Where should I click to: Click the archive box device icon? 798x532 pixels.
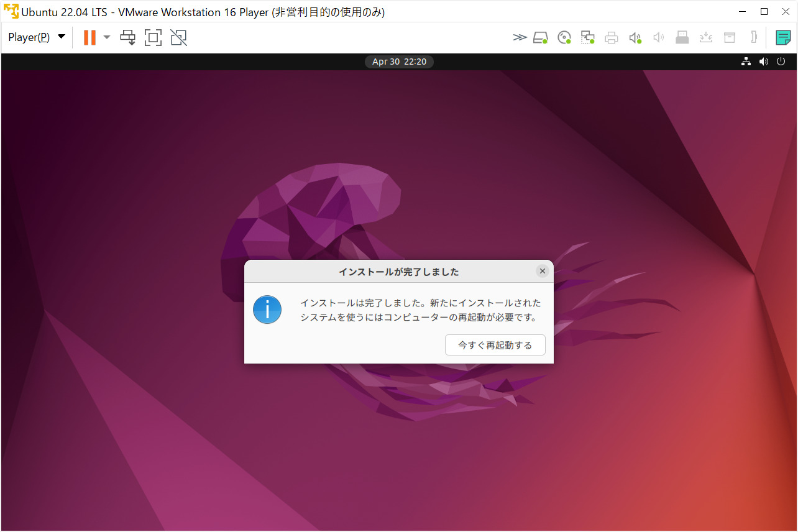pos(730,38)
